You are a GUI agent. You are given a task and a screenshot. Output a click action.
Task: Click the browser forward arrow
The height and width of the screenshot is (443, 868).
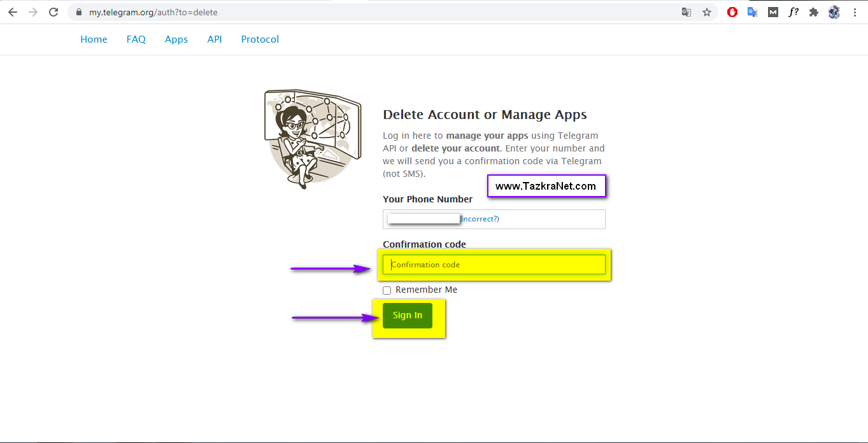point(33,12)
